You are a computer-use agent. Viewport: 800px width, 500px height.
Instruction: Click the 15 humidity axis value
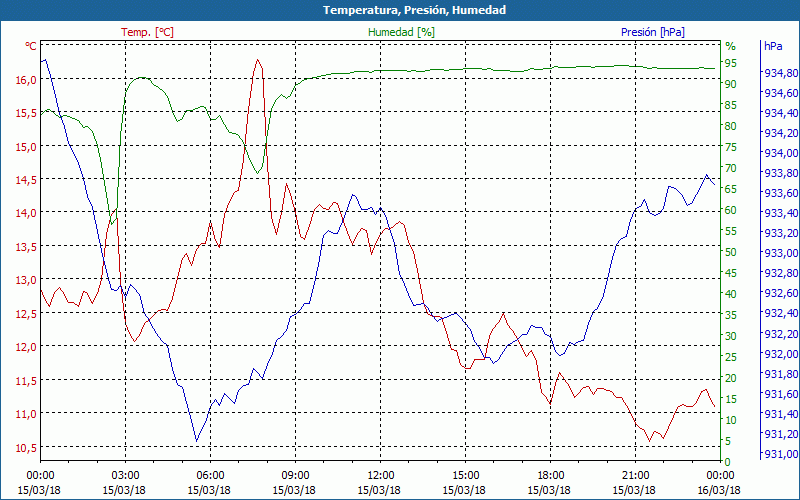731,399
